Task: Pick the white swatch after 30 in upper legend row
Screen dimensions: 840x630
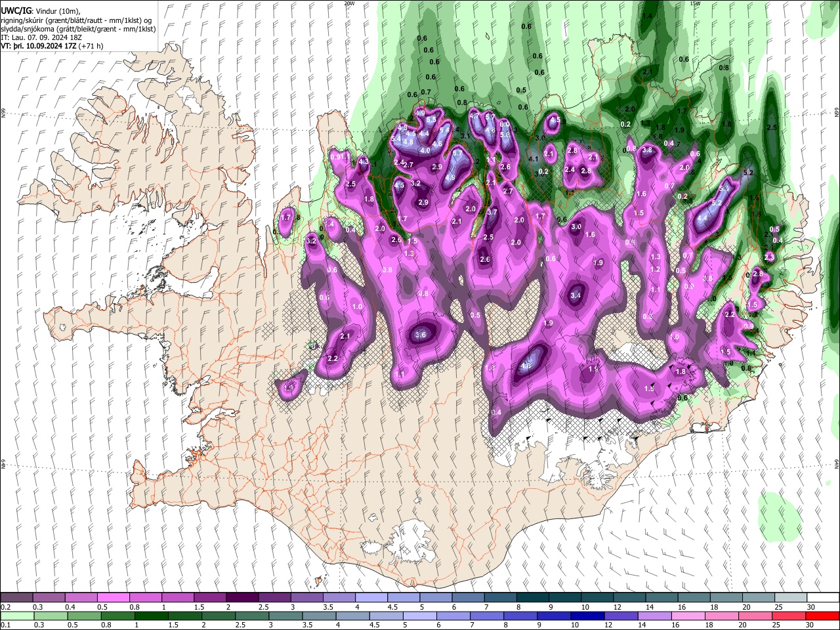Action: click(x=823, y=598)
